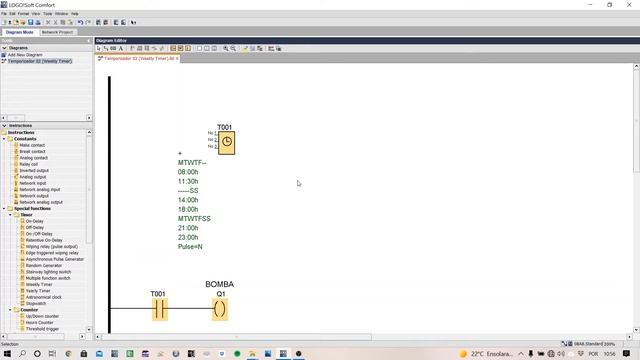Open the Edit menu
This screenshot has width=640, height=360.
point(12,13)
